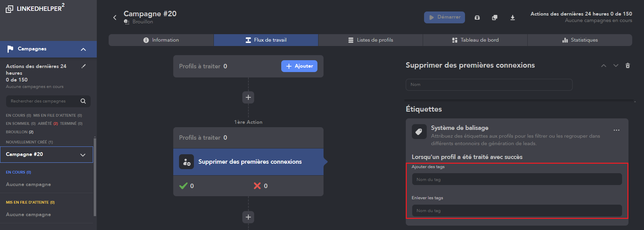Click the Ajouter des tags input field
Screen dimensions: 644x230
click(517, 179)
